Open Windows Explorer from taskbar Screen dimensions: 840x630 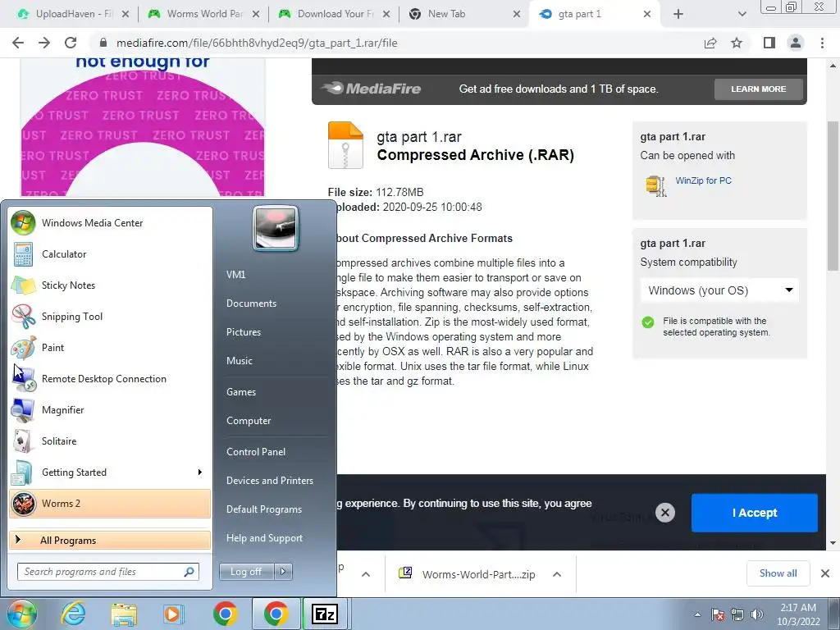tap(124, 614)
